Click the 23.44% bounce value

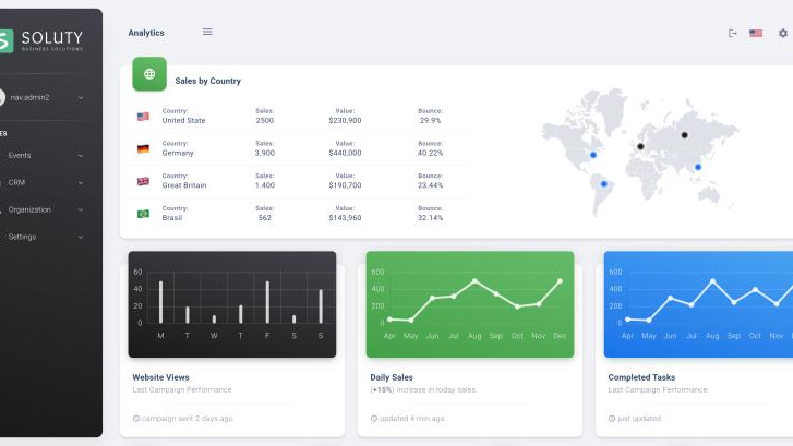430,185
